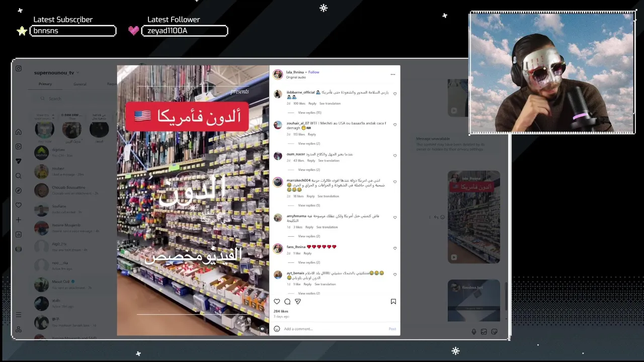Screen dimensions: 644x362
Task: Save the post with bookmark icon
Action: [x=393, y=302]
